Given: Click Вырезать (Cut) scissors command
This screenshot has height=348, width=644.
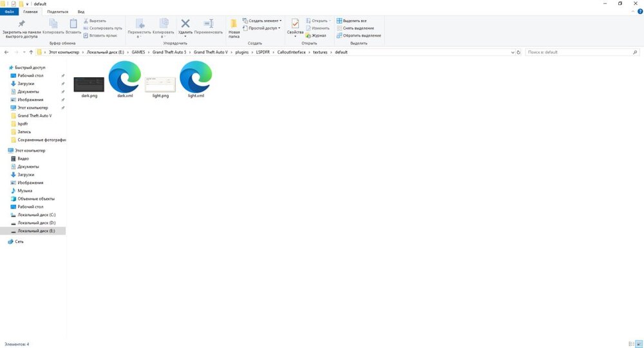Looking at the screenshot, I should click(x=95, y=21).
